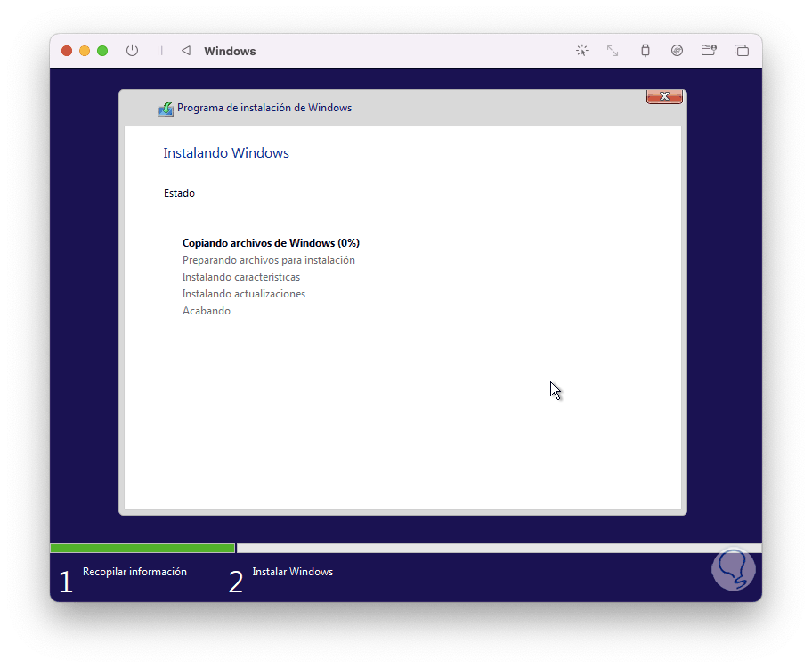Screen dimensions: 812x668
Task: Click the Windows setup program icon
Action: pos(166,109)
